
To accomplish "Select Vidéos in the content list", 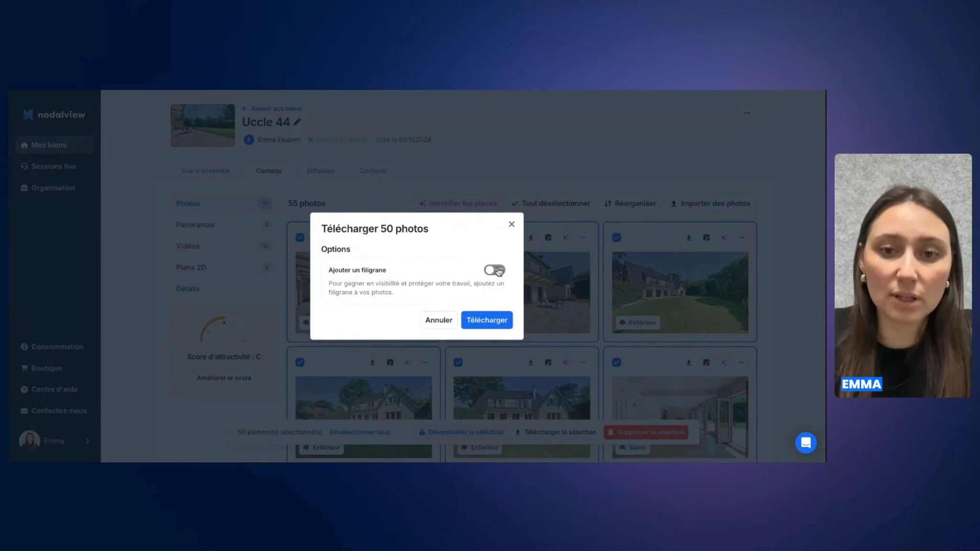I will [223, 246].
